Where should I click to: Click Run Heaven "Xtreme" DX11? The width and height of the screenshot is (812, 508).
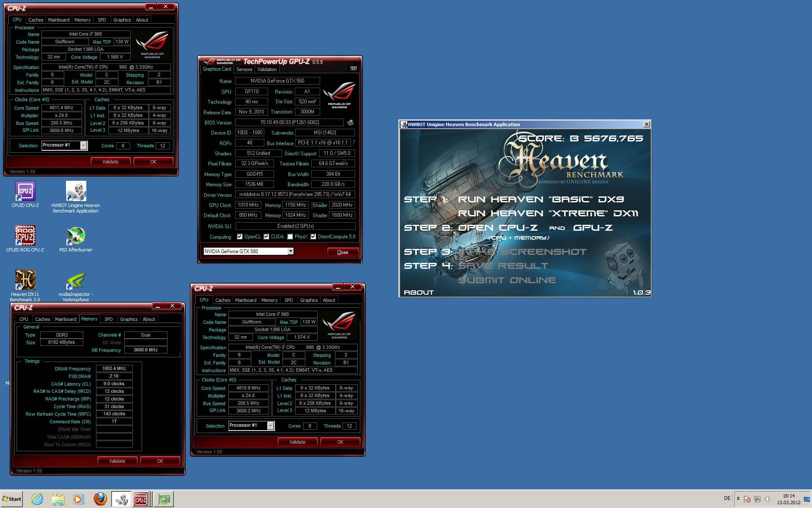(x=548, y=213)
